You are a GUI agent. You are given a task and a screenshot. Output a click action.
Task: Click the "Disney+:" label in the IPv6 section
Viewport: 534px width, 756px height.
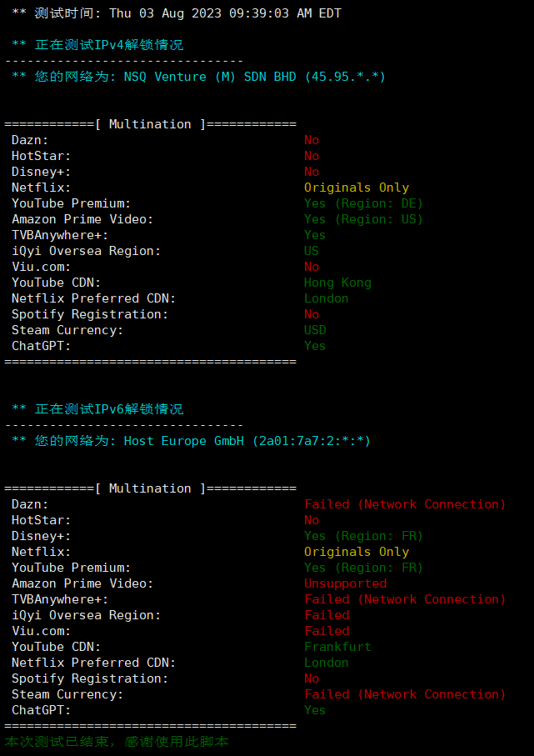[x=42, y=536]
